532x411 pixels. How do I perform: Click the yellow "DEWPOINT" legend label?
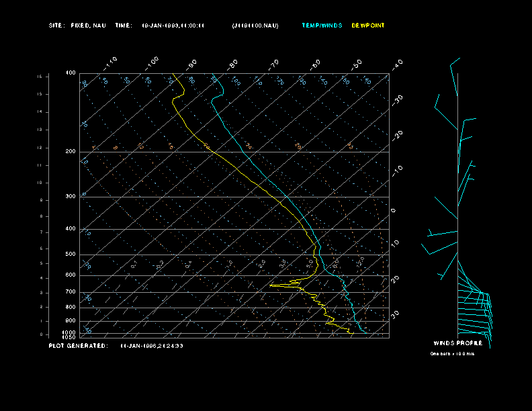[368, 26]
